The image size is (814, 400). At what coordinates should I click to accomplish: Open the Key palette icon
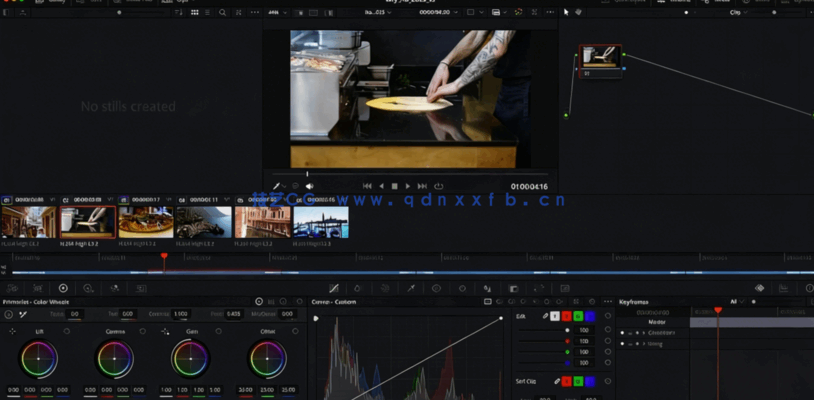pos(513,288)
